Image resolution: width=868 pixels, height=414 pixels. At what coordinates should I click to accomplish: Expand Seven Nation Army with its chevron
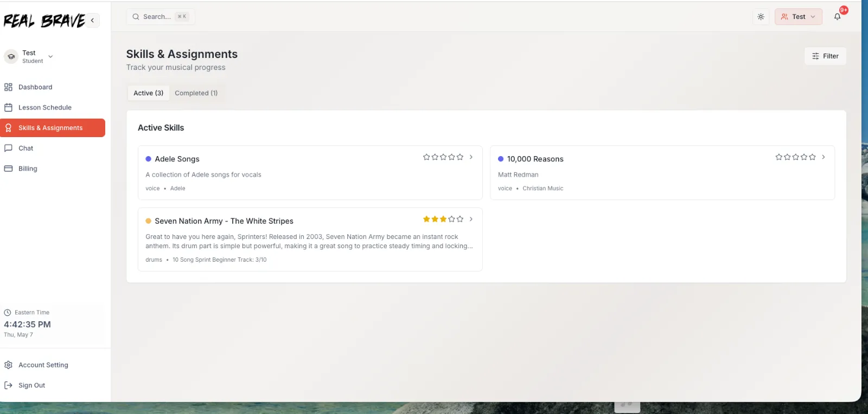pos(471,219)
